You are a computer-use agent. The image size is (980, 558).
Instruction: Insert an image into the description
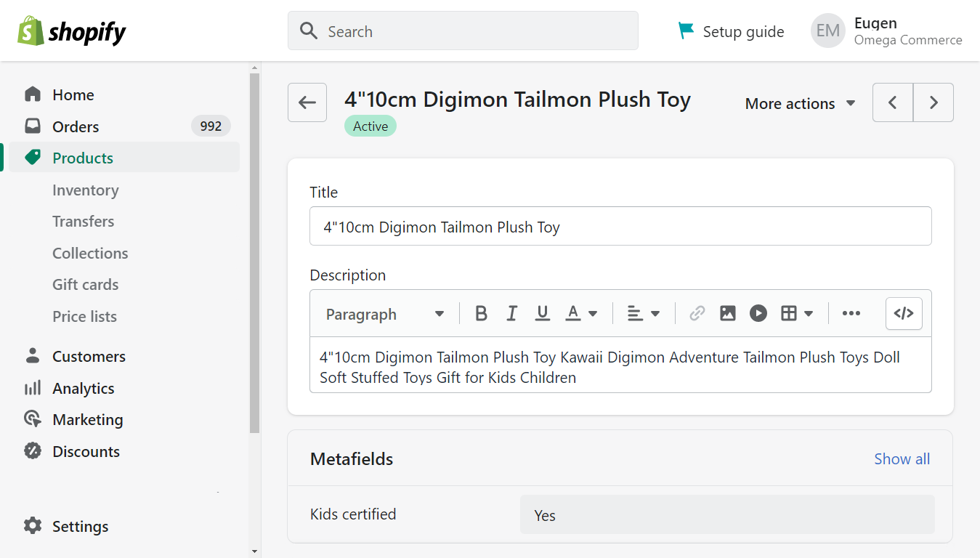tap(728, 313)
